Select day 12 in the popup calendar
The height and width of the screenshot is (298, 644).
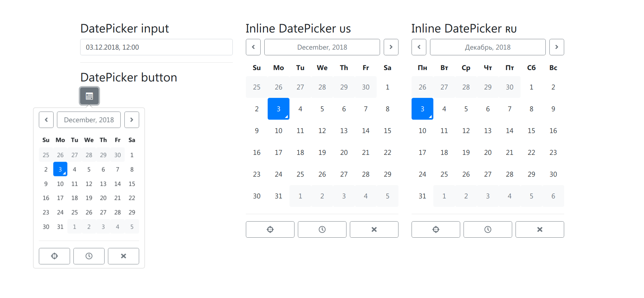point(89,184)
